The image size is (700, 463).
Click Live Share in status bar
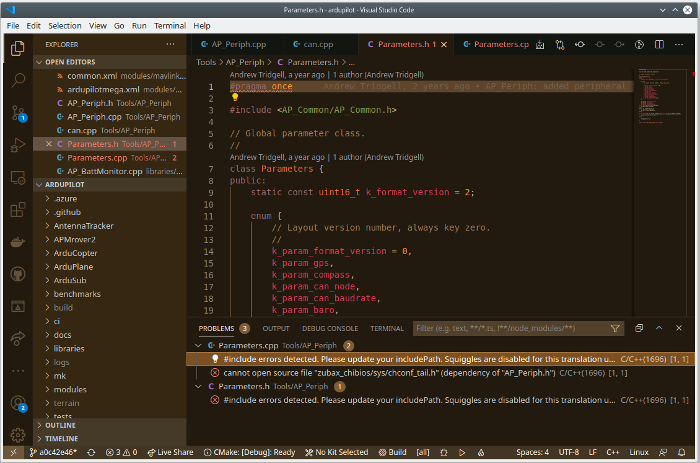tap(170, 452)
